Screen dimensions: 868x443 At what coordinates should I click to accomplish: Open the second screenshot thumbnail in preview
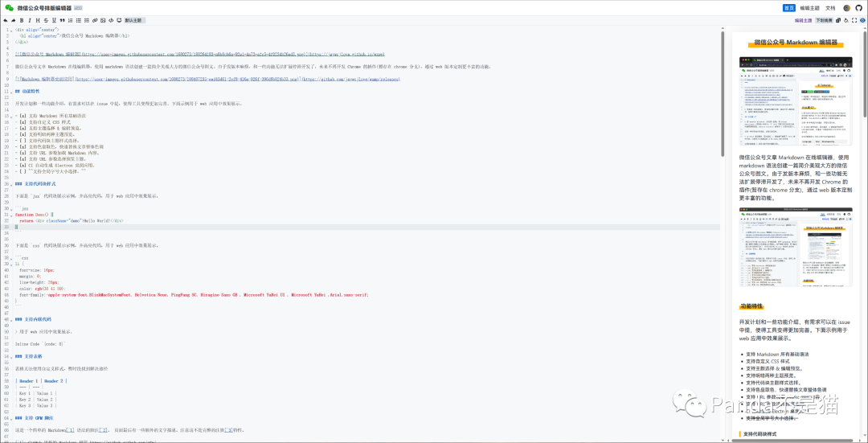click(x=796, y=247)
